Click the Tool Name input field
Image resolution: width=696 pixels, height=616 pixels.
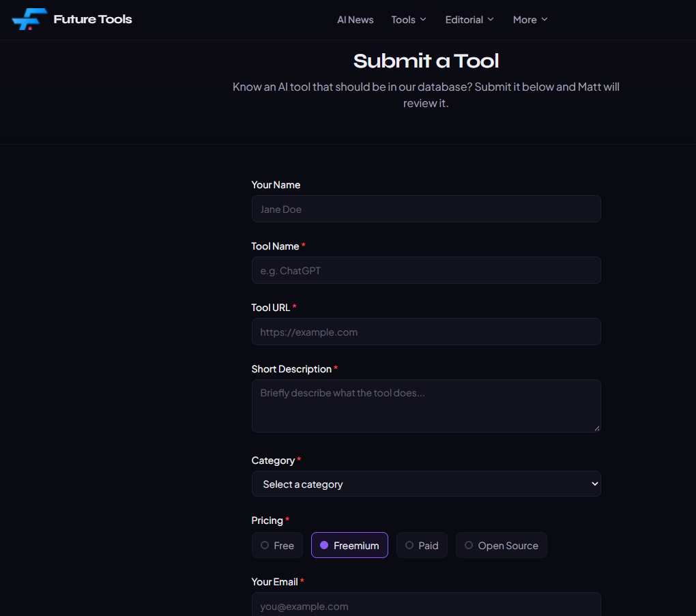click(x=426, y=270)
